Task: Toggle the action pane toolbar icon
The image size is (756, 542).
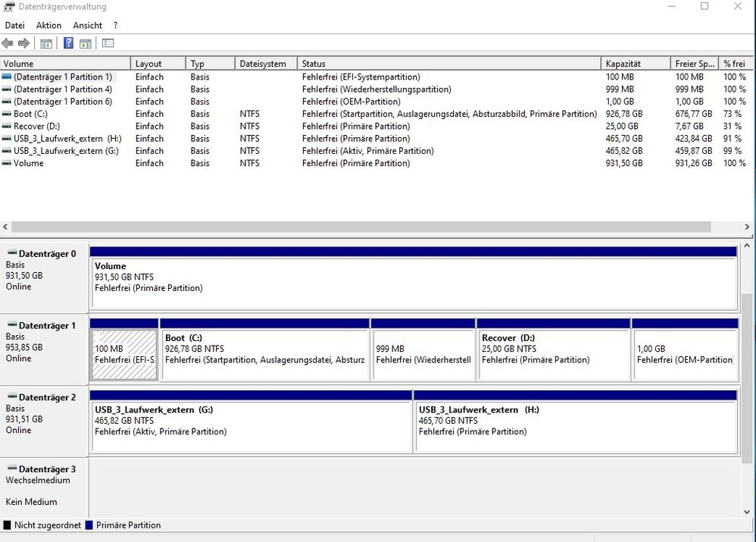Action: tap(86, 43)
